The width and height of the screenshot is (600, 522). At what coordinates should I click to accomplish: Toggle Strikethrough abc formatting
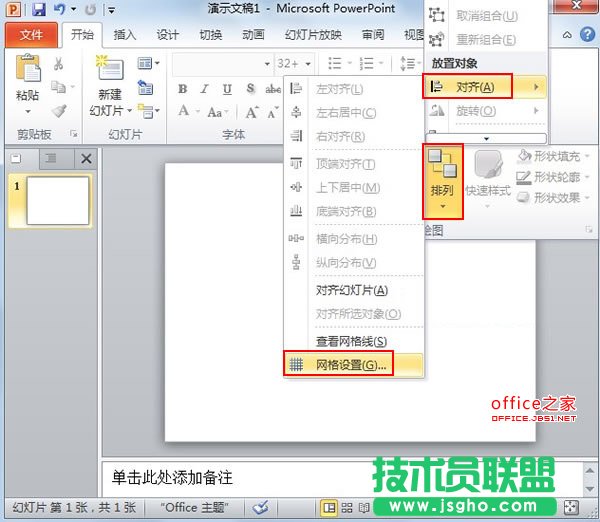click(273, 89)
